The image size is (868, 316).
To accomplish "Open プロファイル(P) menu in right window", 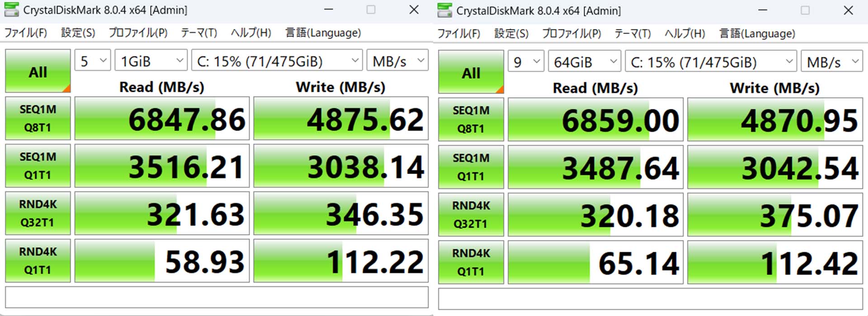I will click(571, 33).
